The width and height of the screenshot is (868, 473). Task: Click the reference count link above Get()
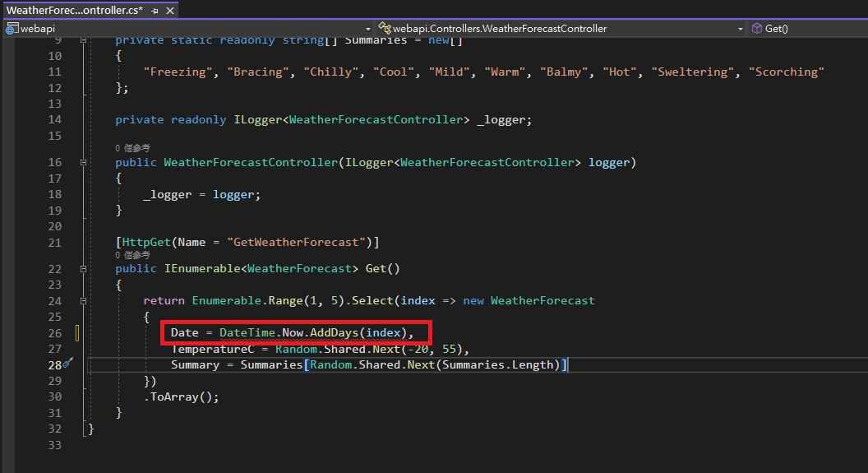132,255
